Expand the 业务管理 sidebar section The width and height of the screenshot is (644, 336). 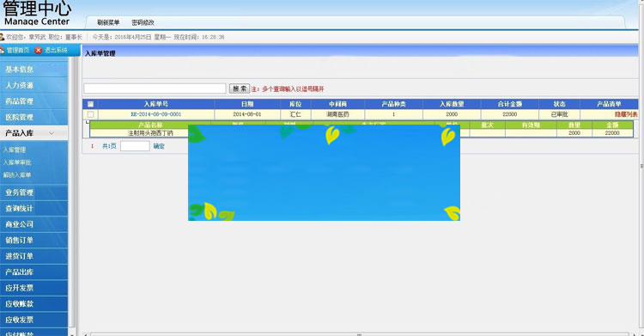coord(33,192)
